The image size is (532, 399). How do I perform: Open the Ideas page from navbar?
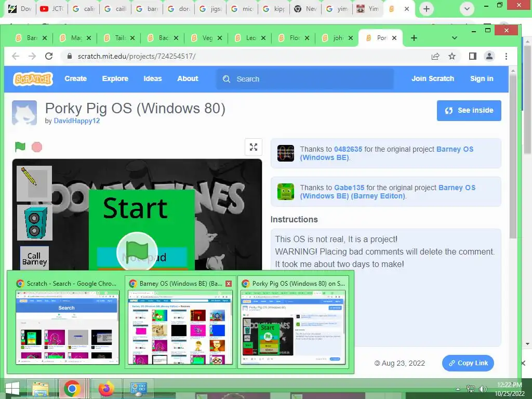(x=153, y=79)
